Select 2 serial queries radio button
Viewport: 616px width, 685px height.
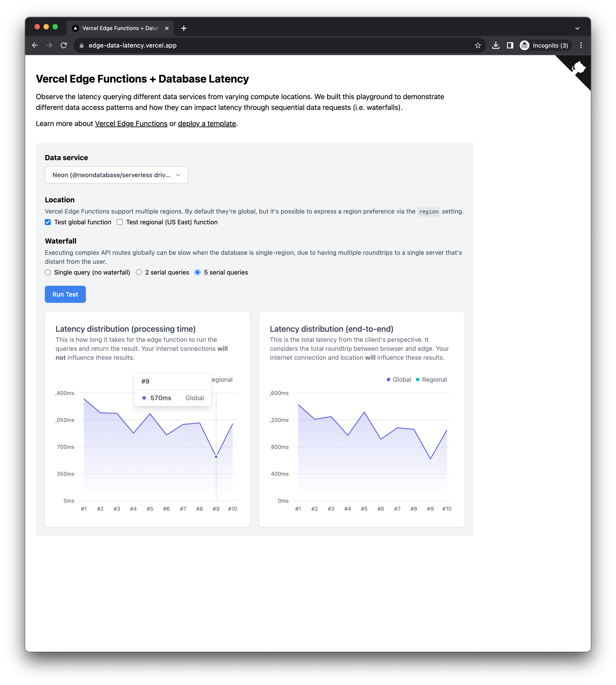pyautogui.click(x=139, y=272)
